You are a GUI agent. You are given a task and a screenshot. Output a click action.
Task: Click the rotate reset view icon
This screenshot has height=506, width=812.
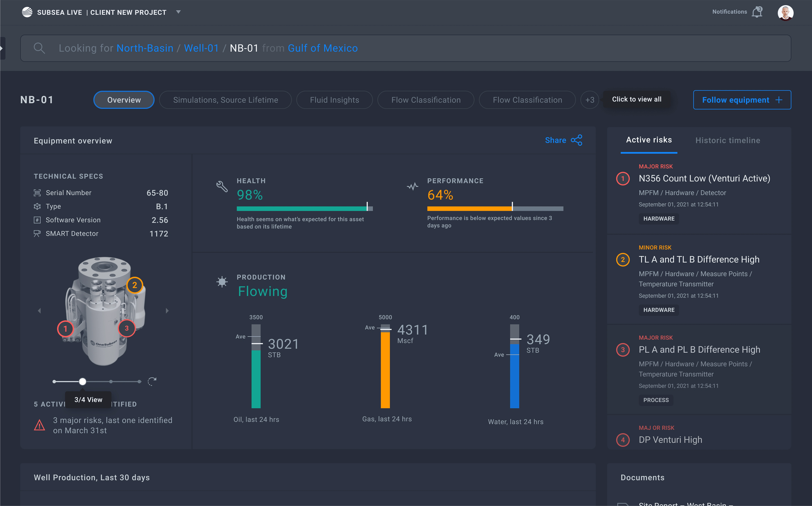click(152, 381)
